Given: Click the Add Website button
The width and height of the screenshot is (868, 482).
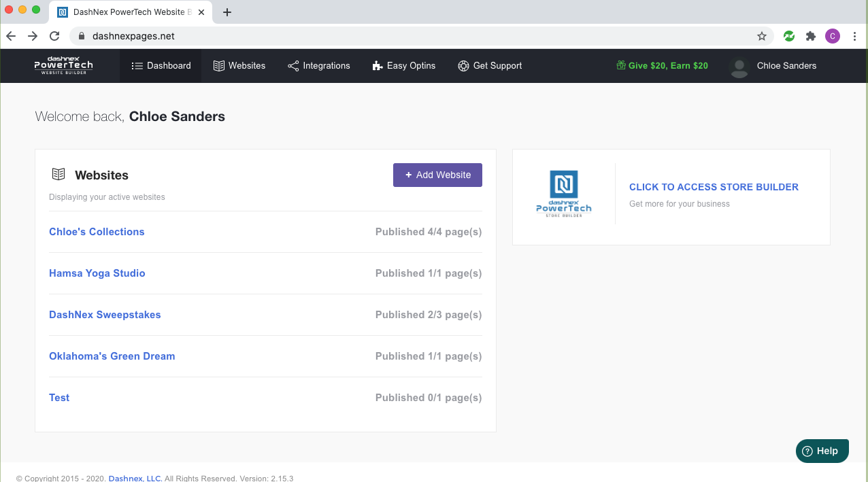Looking at the screenshot, I should click(x=437, y=175).
